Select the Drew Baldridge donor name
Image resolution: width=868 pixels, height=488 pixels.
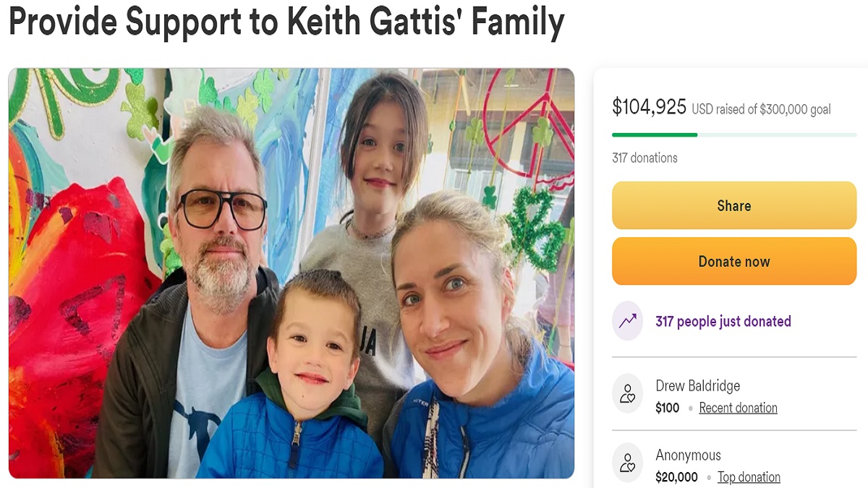[697, 385]
